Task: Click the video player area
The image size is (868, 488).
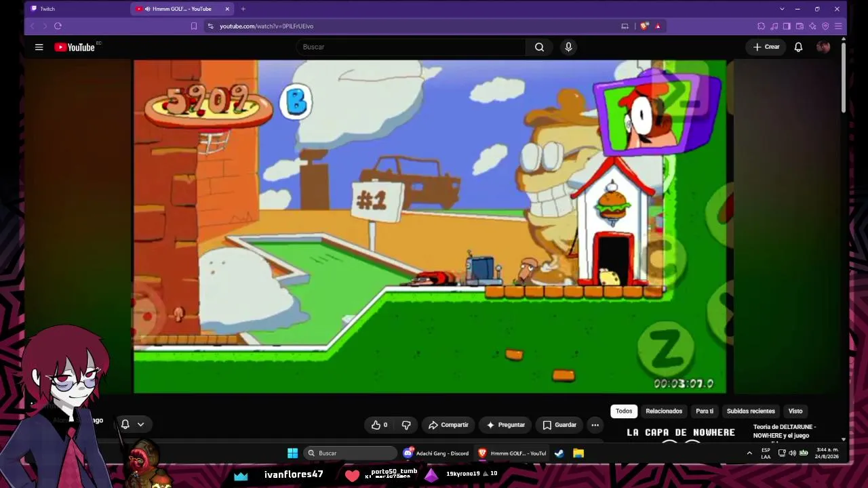Action: tap(429, 226)
